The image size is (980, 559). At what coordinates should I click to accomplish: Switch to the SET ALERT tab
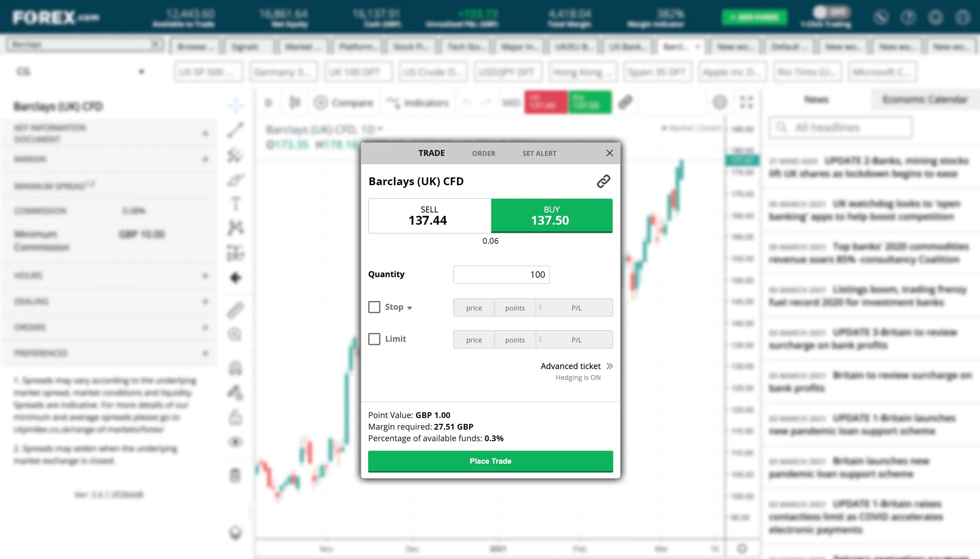(539, 153)
